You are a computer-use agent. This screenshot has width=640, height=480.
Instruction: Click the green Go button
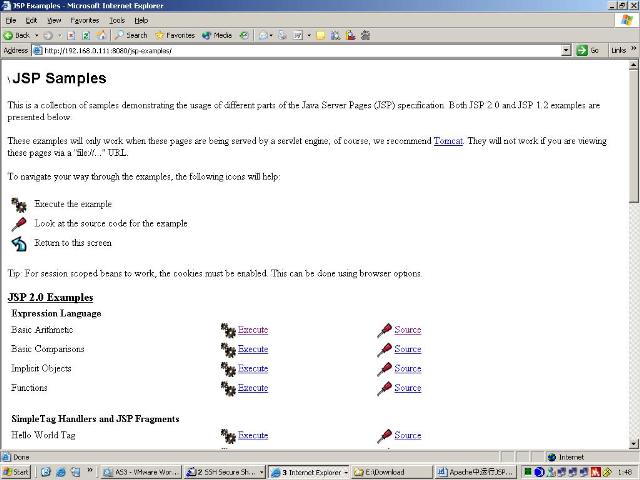pos(587,51)
